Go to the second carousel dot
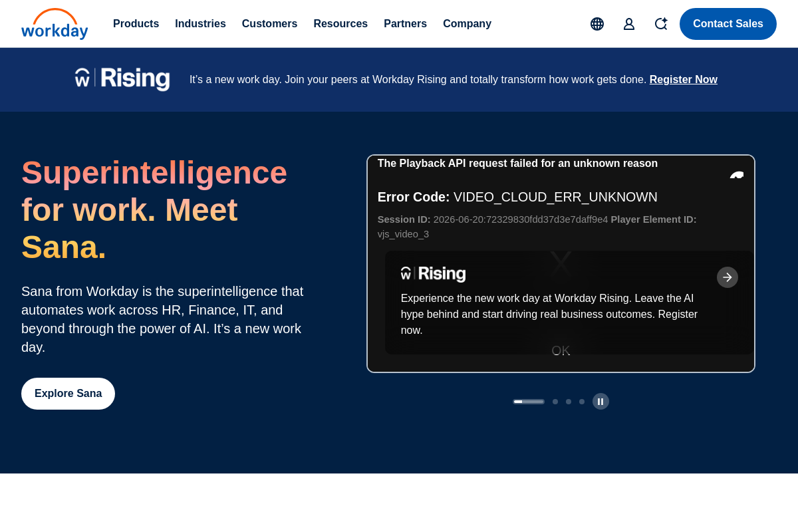The height and width of the screenshot is (532, 798). [x=555, y=402]
